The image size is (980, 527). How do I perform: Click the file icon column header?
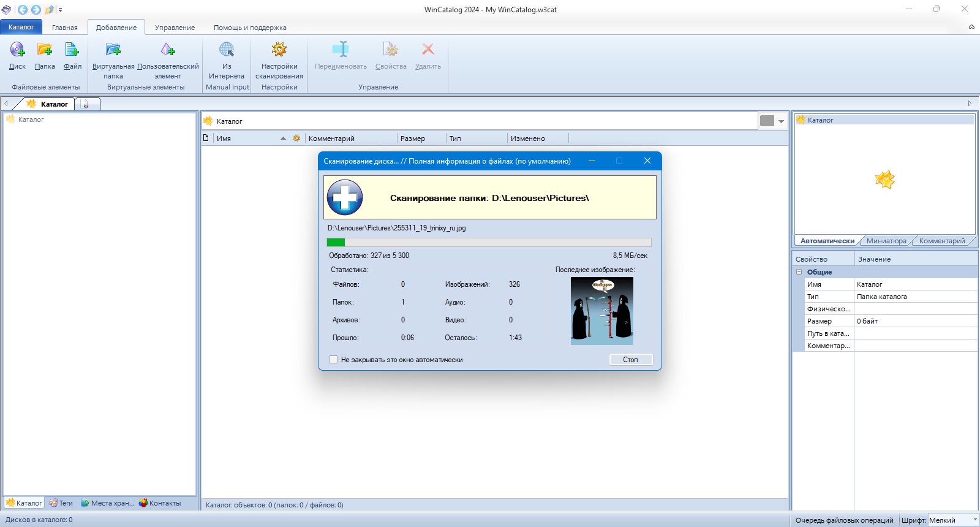tap(206, 138)
